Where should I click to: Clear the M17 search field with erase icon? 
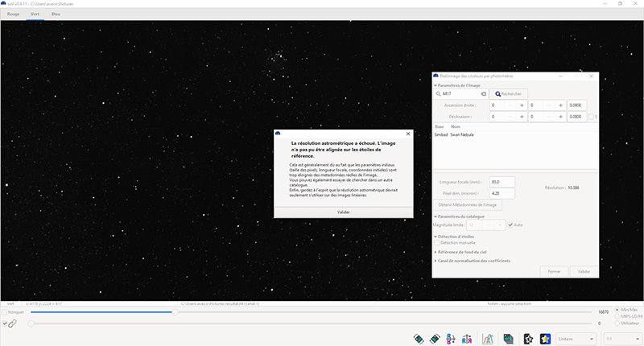[x=484, y=94]
